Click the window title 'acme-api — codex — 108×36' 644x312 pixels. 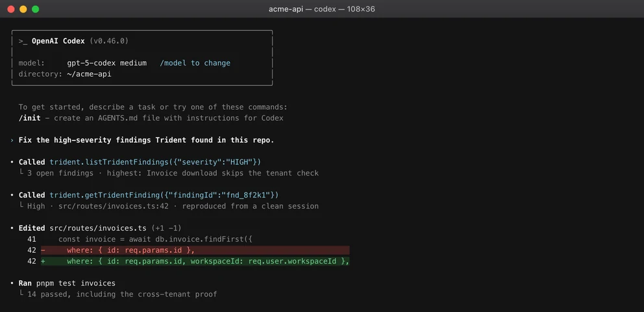pos(321,9)
